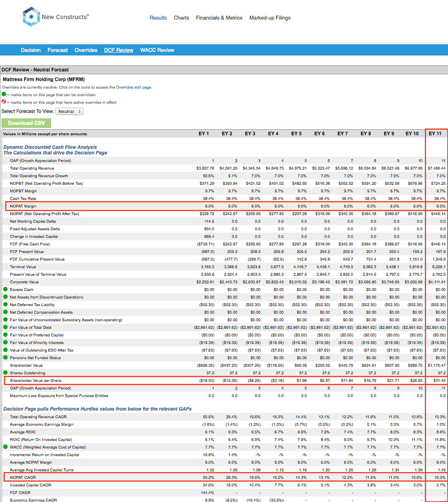Screen dimensions: 448x502
Task: Click Average ROIC row label
Action: coord(23,432)
